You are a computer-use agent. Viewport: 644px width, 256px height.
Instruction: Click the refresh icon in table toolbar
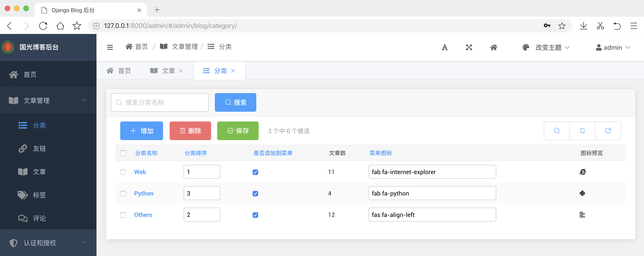pos(582,131)
